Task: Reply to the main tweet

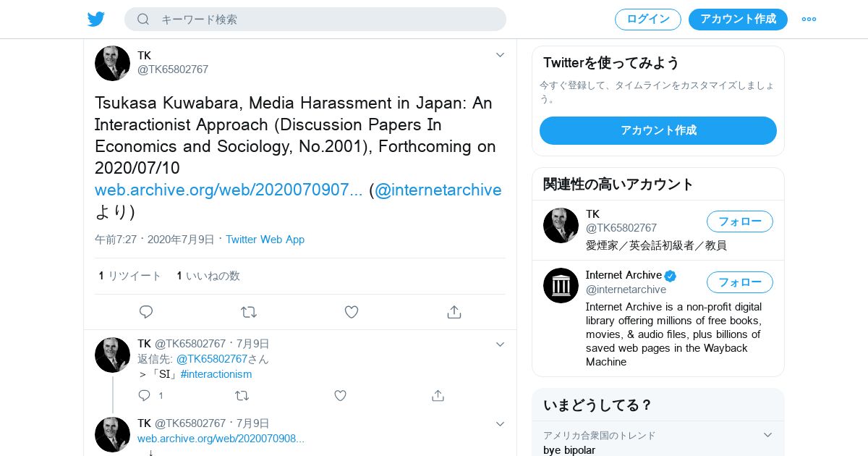Action: point(146,312)
